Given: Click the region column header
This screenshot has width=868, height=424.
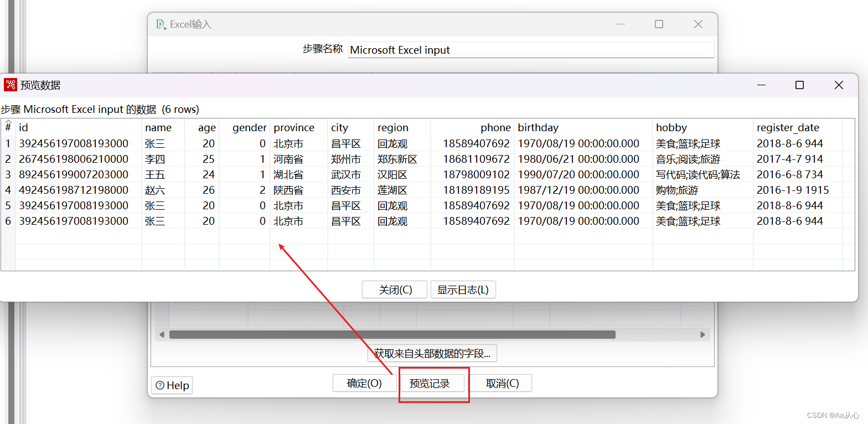Looking at the screenshot, I should tap(402, 127).
